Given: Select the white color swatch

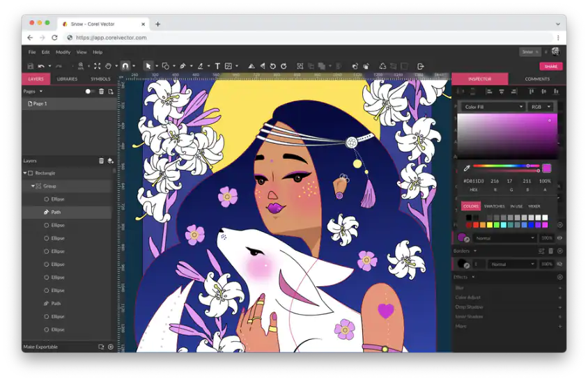Looking at the screenshot, I should pos(544,218).
